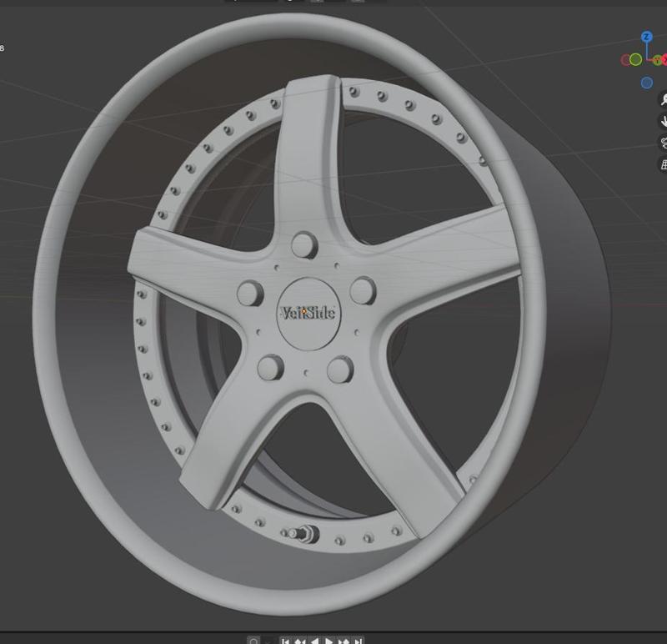Click the Z axis on the navigation gizmo
667x644 pixels.
(x=646, y=36)
